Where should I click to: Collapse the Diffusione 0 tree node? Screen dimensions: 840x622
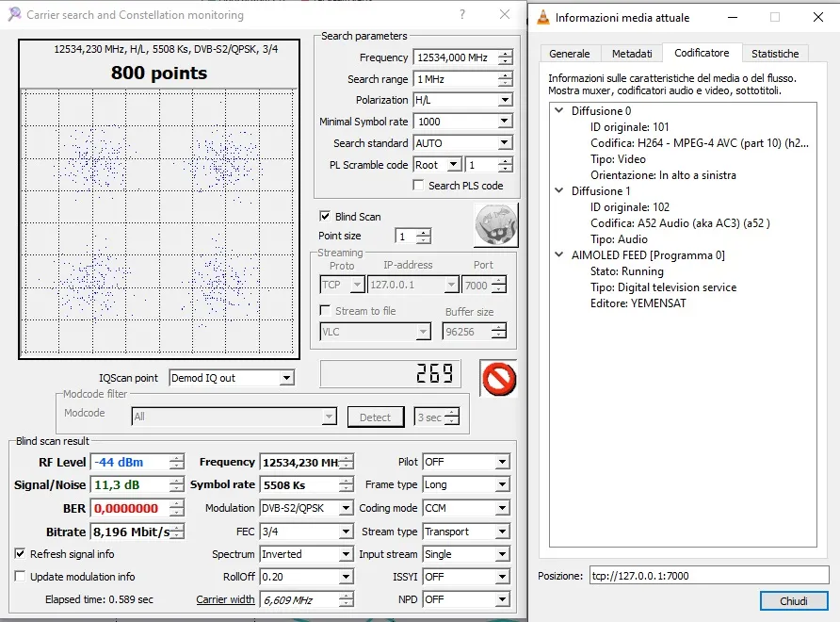(559, 111)
